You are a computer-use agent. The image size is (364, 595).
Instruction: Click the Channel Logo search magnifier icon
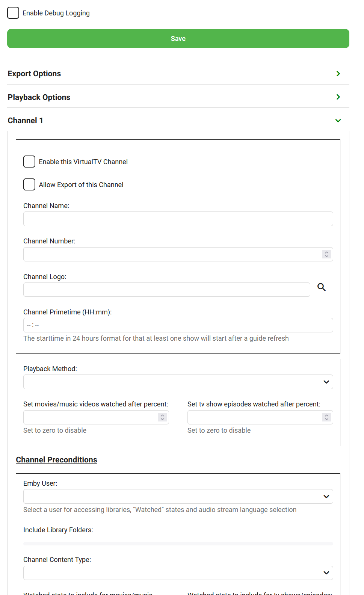[322, 287]
